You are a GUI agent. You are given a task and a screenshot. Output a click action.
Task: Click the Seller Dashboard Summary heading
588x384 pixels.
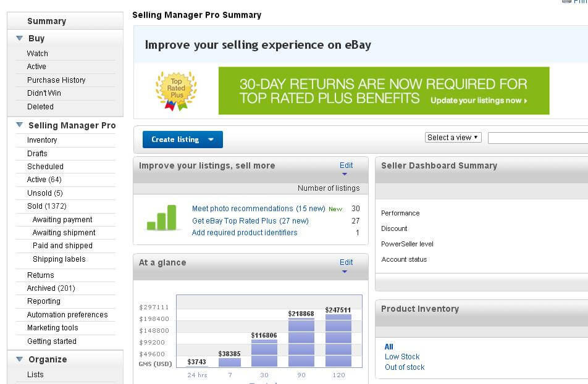[439, 165]
